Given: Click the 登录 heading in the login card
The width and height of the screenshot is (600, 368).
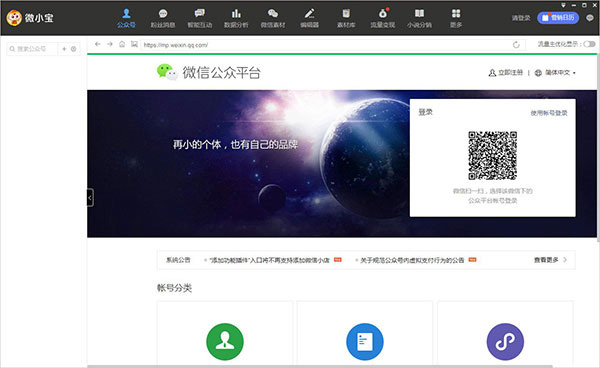Looking at the screenshot, I should pos(425,112).
